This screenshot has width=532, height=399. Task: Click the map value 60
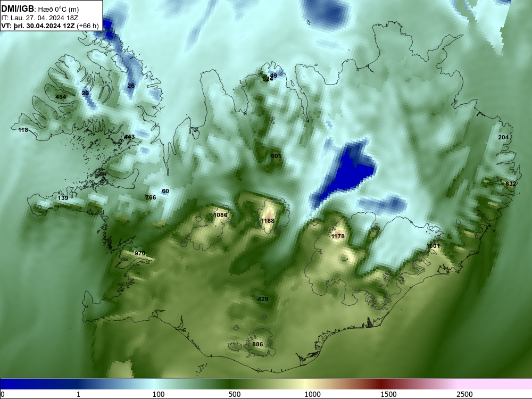pyautogui.click(x=165, y=192)
